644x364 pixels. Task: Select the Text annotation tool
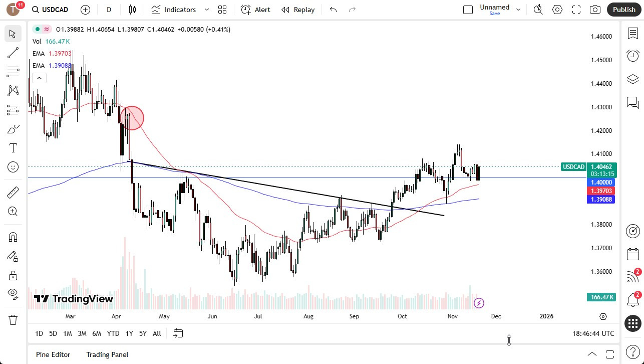tap(13, 148)
